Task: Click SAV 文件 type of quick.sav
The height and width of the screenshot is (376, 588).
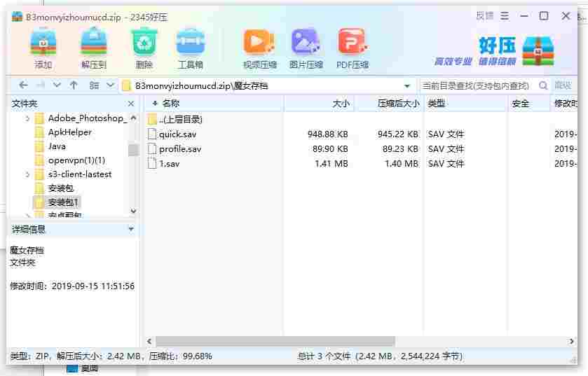Action: point(446,134)
